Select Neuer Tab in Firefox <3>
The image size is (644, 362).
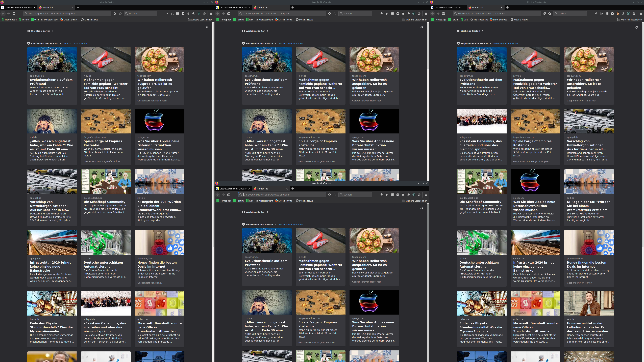485,8
